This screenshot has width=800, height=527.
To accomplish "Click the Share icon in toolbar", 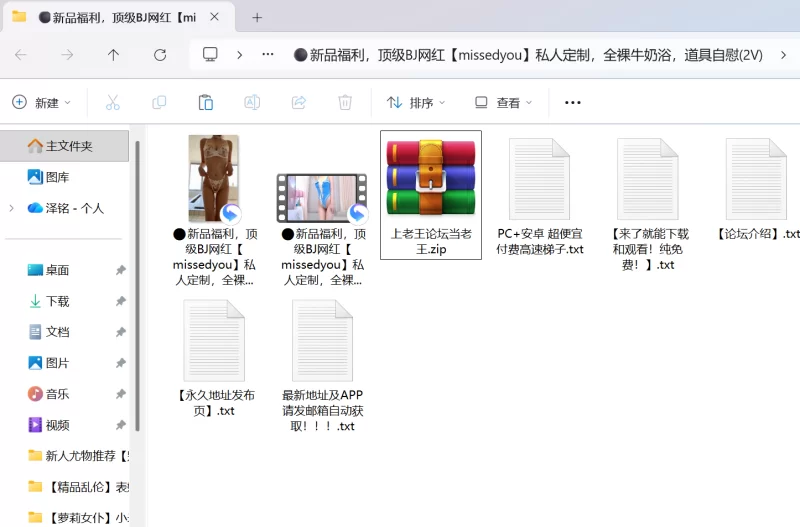I will click(298, 102).
